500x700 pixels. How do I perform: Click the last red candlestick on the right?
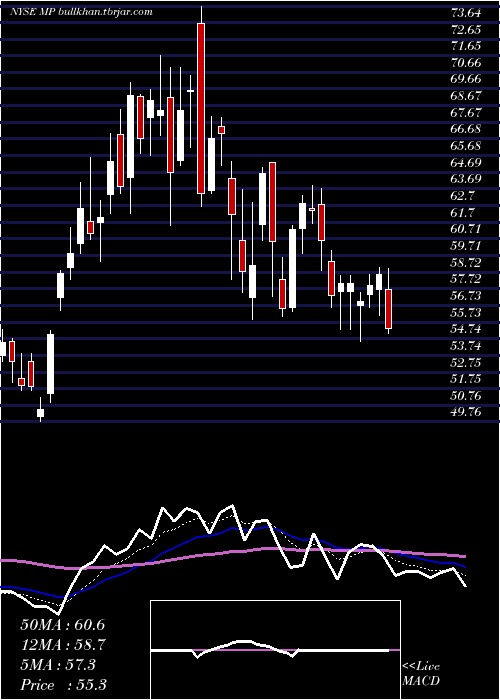click(x=389, y=309)
